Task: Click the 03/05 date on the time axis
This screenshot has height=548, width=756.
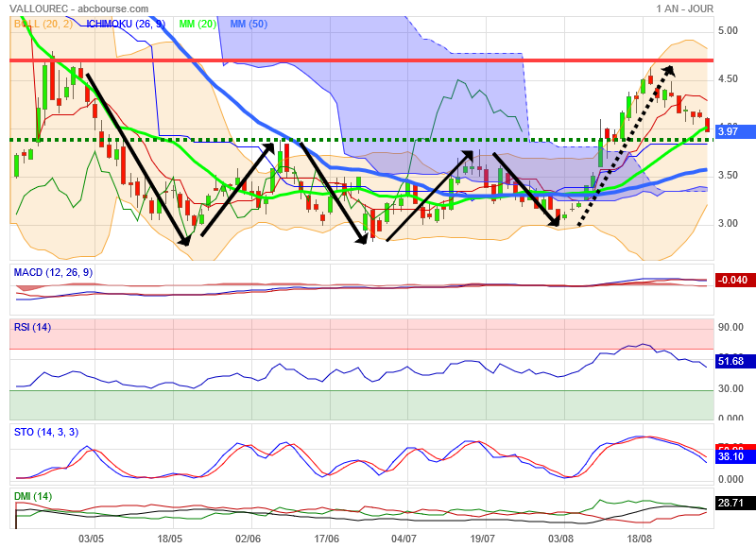Action: tap(91, 539)
